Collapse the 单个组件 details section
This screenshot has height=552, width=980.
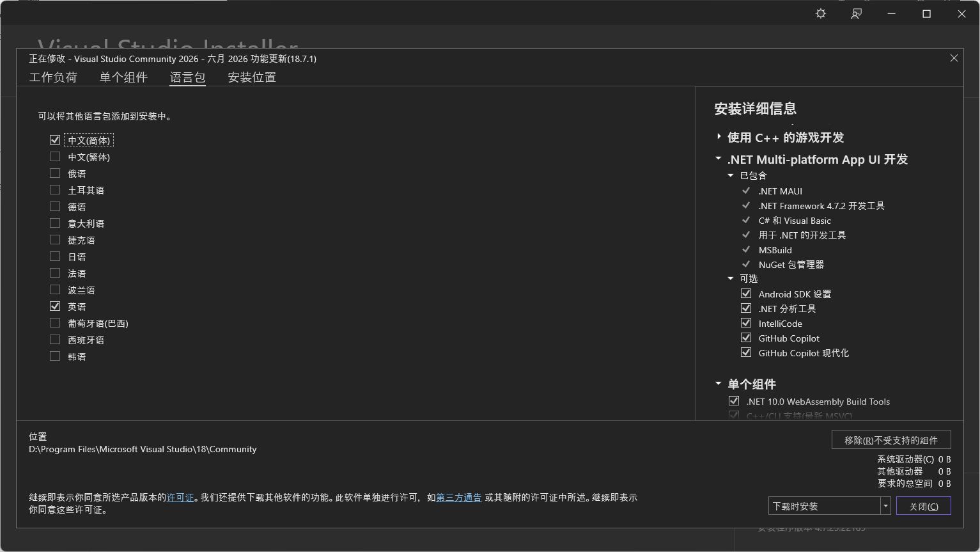719,384
